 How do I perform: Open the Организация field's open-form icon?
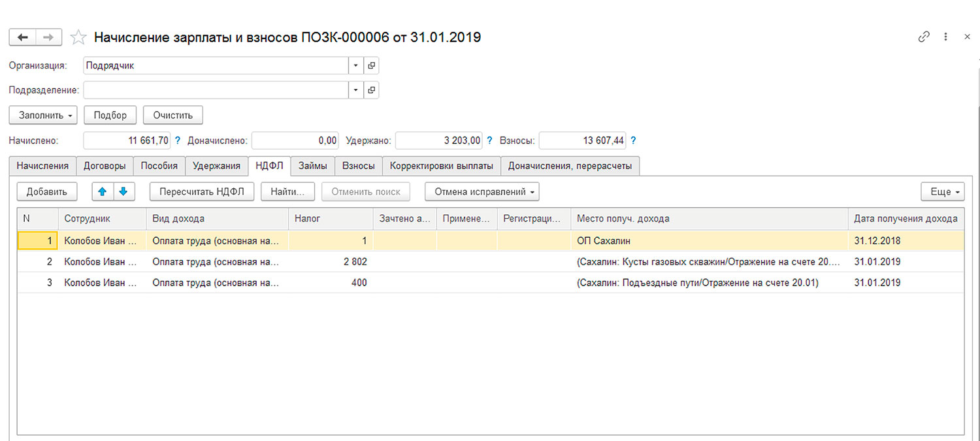tap(371, 65)
